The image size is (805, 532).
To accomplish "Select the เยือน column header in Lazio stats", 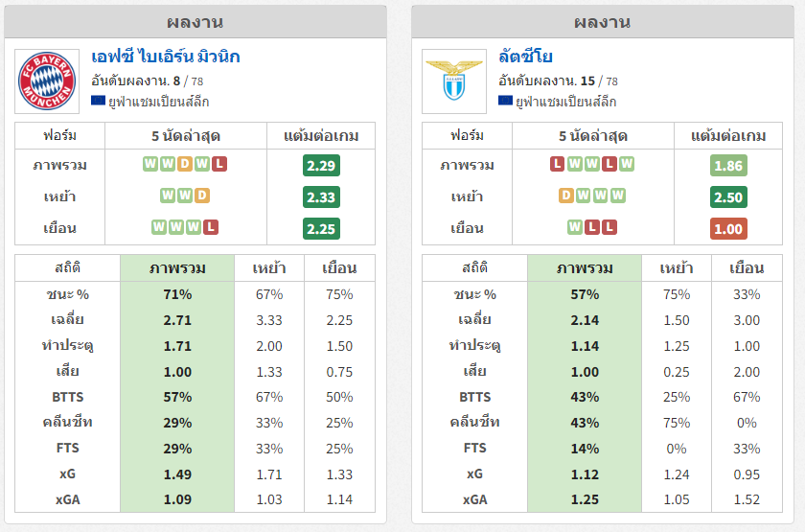I will (747, 268).
